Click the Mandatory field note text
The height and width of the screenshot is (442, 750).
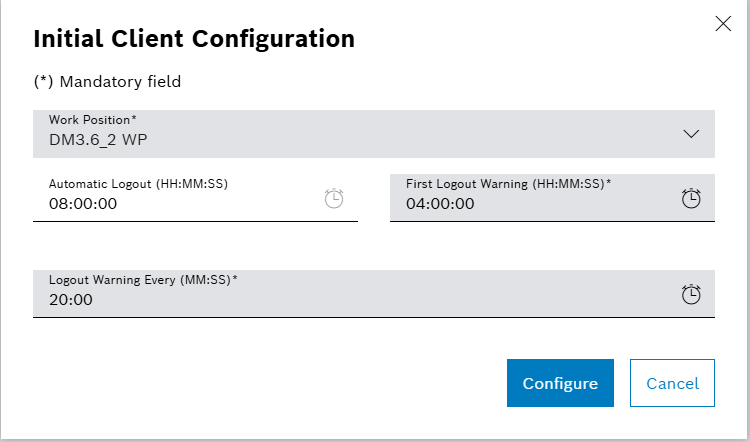tap(107, 82)
